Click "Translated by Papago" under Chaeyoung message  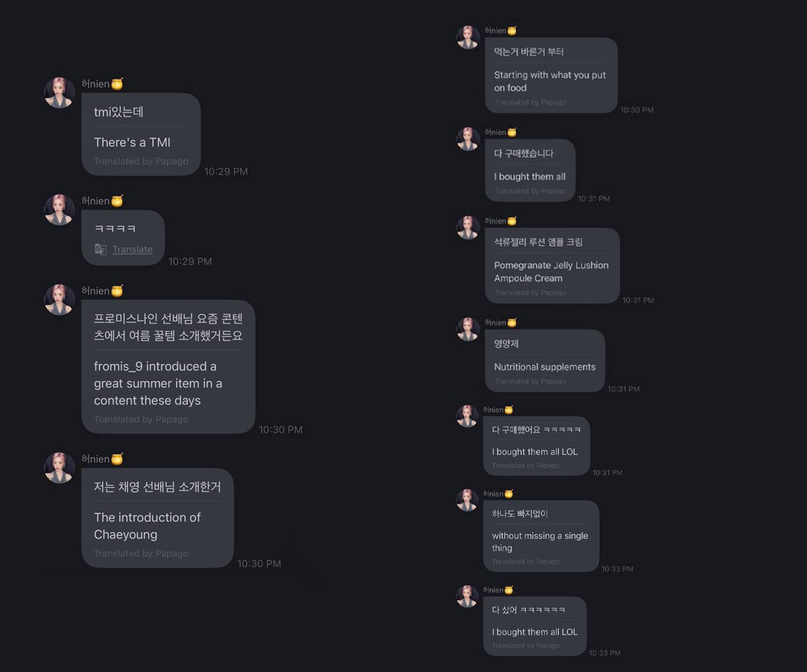click(x=141, y=554)
